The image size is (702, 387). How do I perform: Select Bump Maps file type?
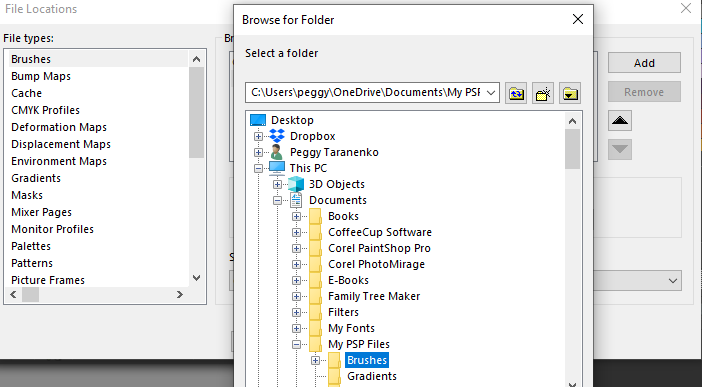point(41,76)
